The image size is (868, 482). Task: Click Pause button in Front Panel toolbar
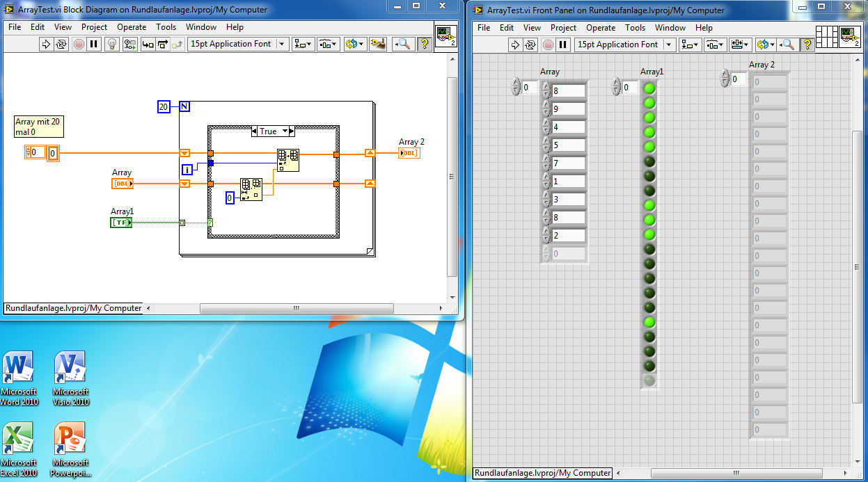point(563,45)
